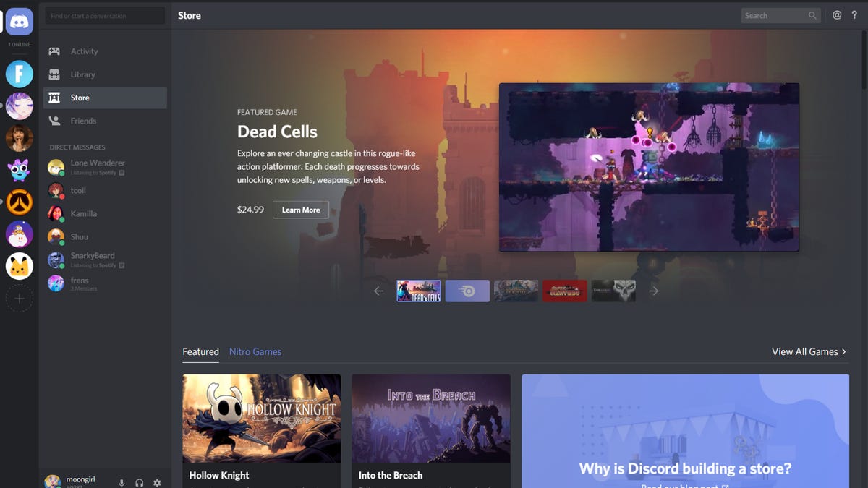The width and height of the screenshot is (868, 488).
Task: Switch to the Featured tab
Action: click(x=200, y=352)
